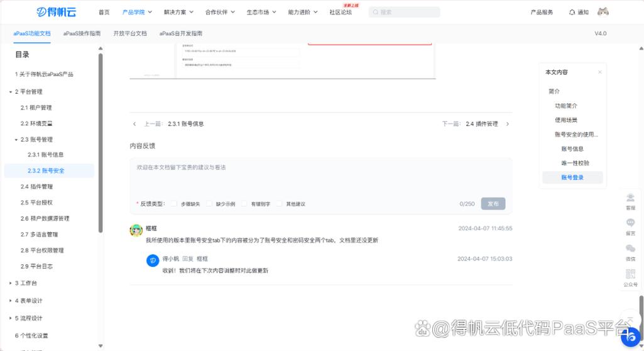The width and height of the screenshot is (644, 351).
Task: Open the notification bell icon
Action: coord(572,13)
